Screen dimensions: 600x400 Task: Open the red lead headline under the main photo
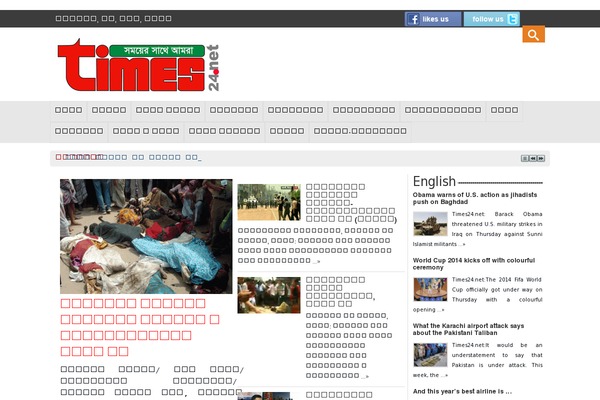[x=140, y=327]
